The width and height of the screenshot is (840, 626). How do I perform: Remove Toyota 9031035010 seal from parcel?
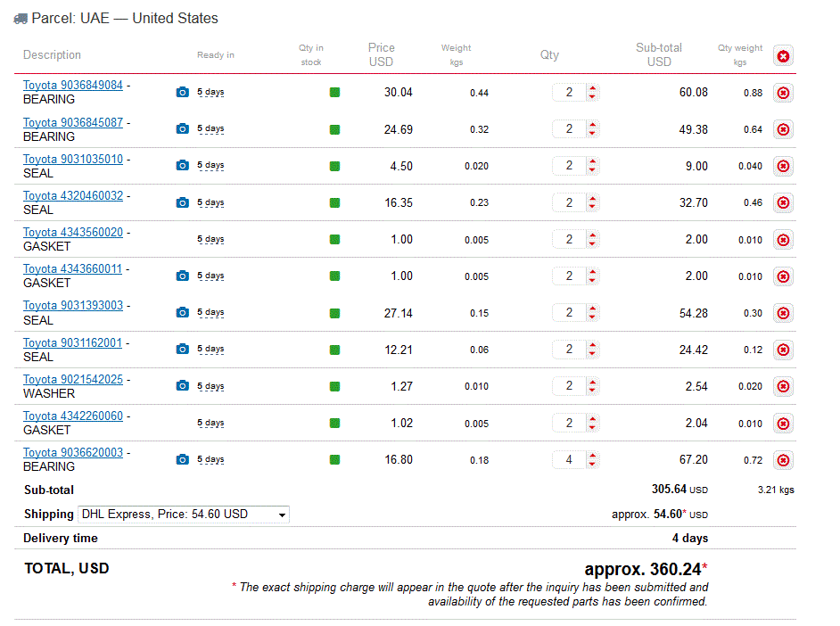(x=783, y=166)
